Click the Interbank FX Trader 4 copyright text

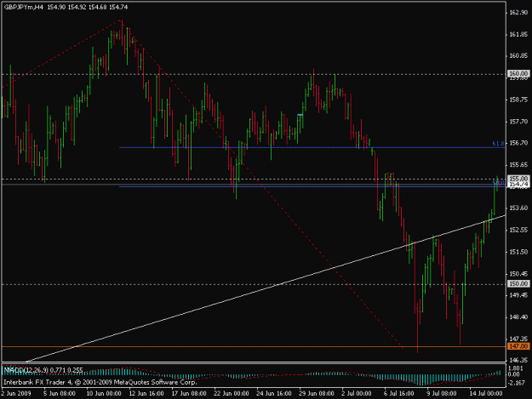click(x=100, y=382)
